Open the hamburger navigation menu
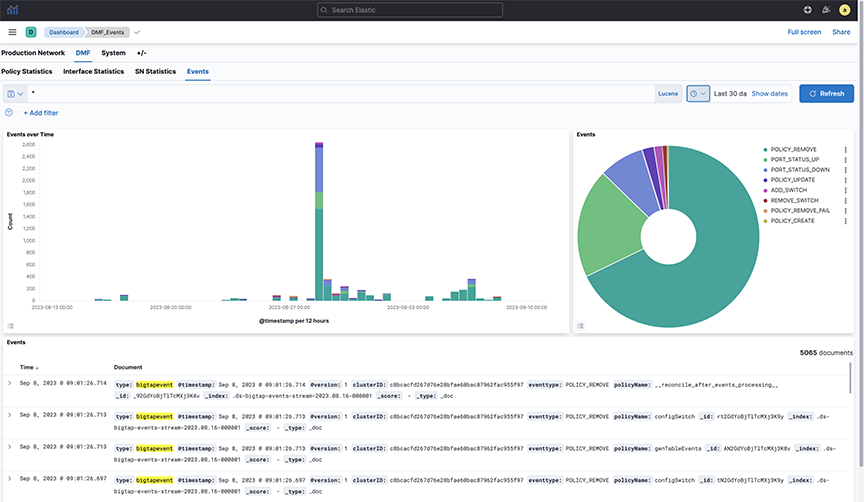Viewport: 864px width, 502px height. (12, 32)
